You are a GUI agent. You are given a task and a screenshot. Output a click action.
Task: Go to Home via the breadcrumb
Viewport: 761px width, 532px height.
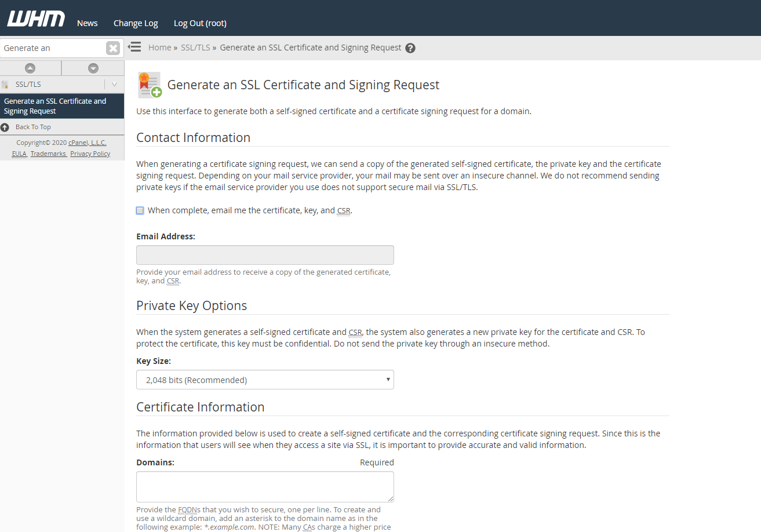pos(159,47)
